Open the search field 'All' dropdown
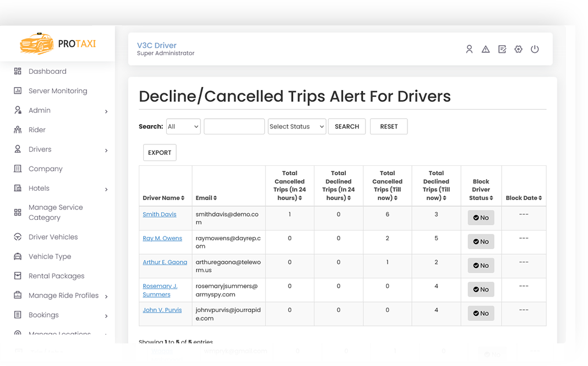Viewport: 588px width, 366px height. coord(183,127)
